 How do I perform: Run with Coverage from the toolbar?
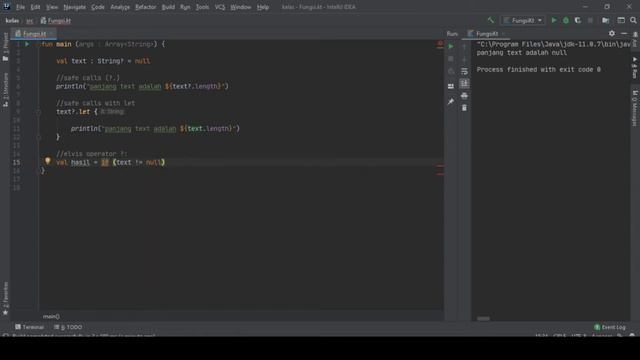(x=578, y=20)
